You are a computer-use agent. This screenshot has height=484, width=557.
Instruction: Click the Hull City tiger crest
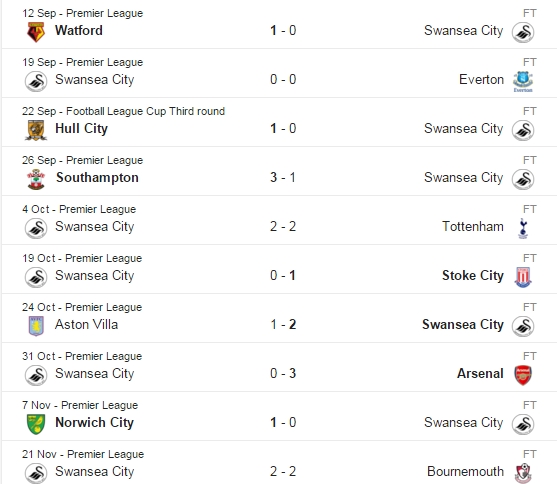point(36,130)
